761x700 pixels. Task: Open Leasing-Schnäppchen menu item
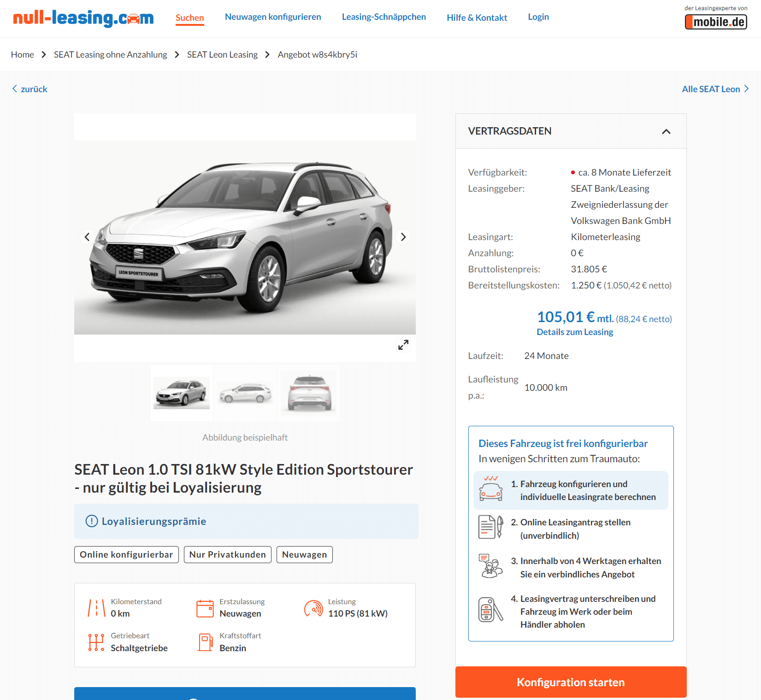(x=384, y=17)
